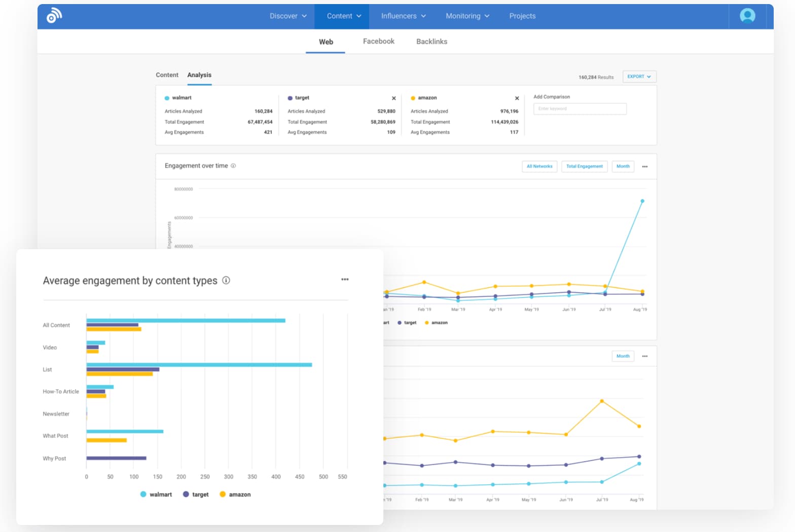Click info icon beside Average engagement title
795x532 pixels.
[226, 280]
